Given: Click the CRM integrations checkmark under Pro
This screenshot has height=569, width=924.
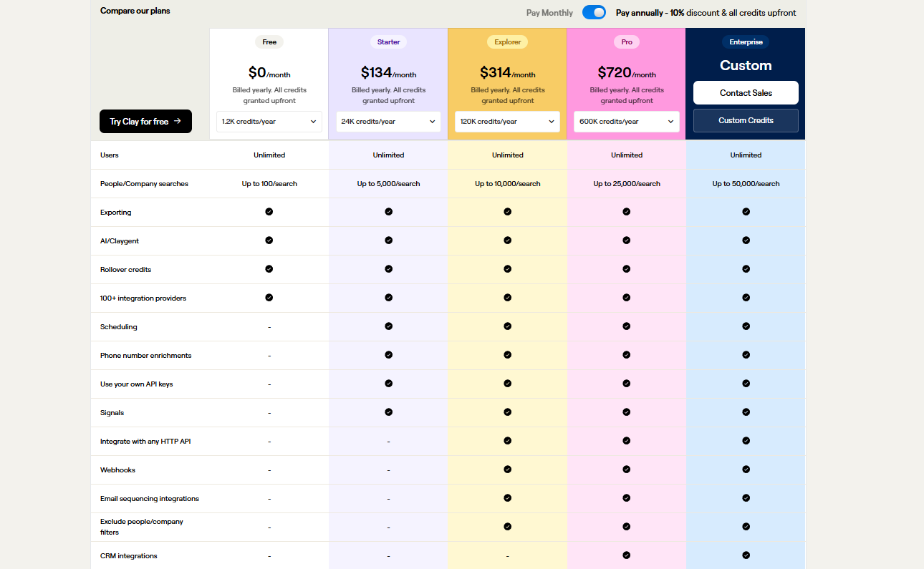Looking at the screenshot, I should point(627,555).
